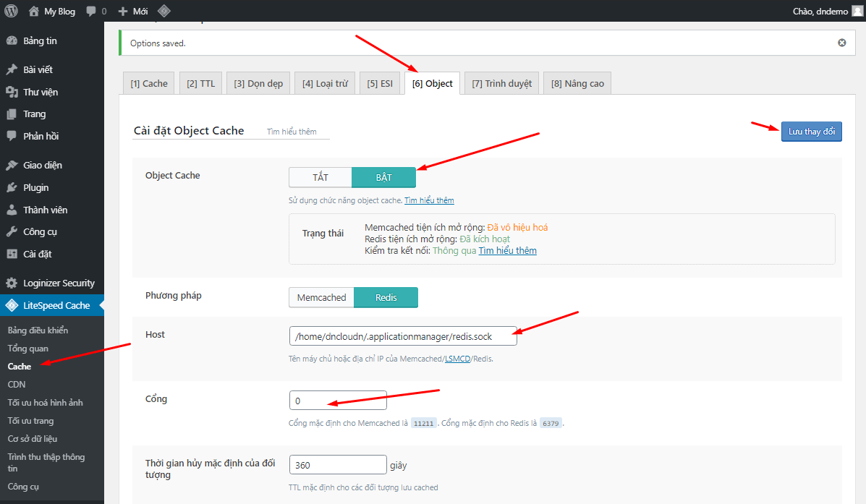Viewport: 866px width, 504px height.
Task: Switch to the [2] TTL tab
Action: coord(200,83)
